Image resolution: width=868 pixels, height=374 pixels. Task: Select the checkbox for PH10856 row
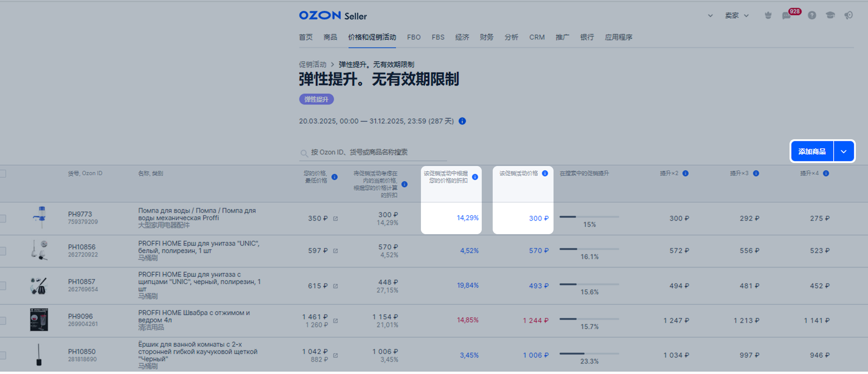(x=3, y=251)
